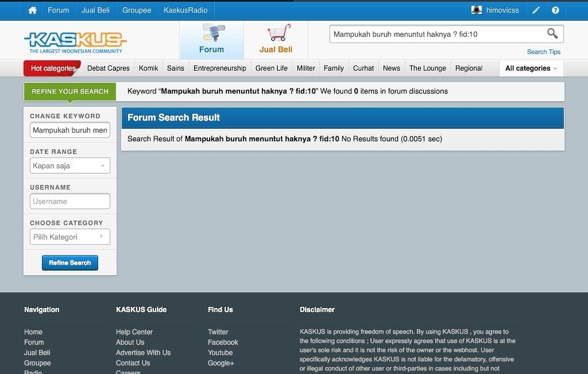Open Google+ link in footer
The height and width of the screenshot is (374, 588).
pyautogui.click(x=220, y=363)
